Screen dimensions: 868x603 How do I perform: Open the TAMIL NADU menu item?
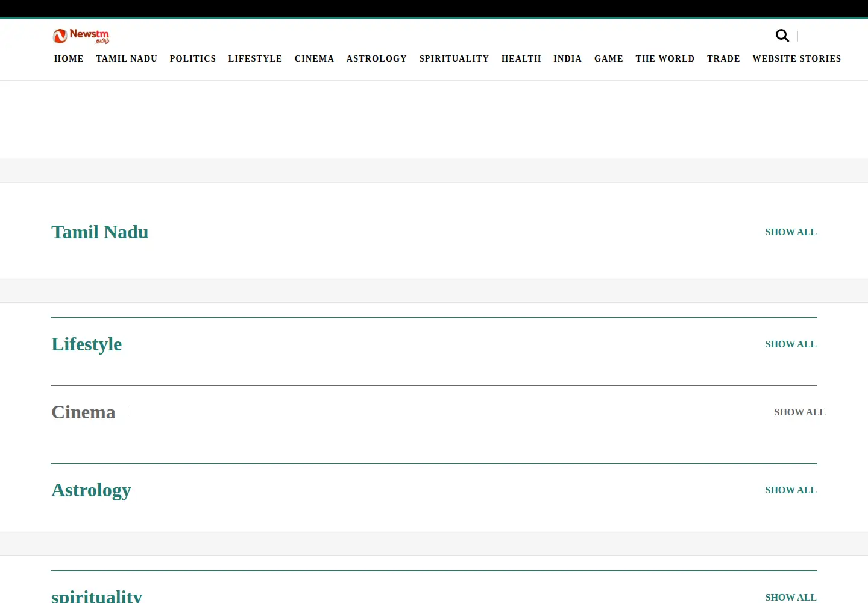127,58
